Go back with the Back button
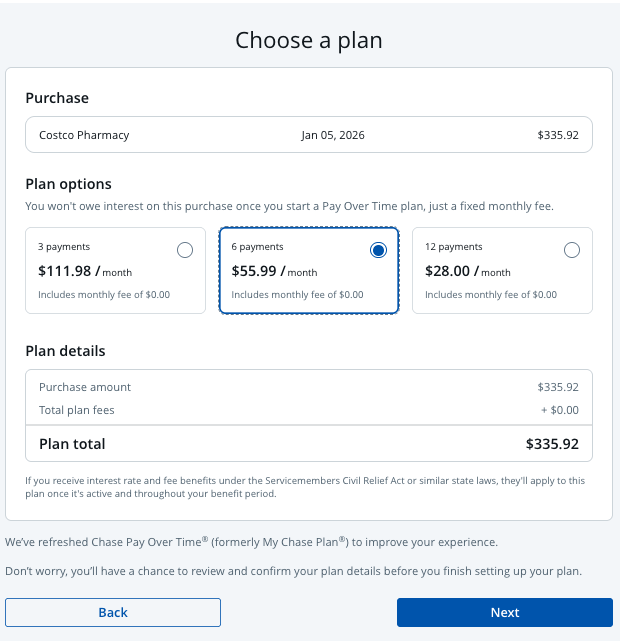 (113, 613)
